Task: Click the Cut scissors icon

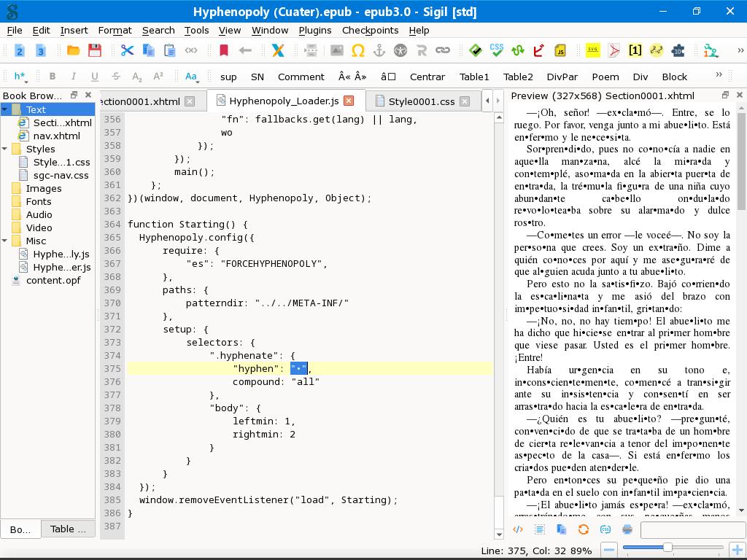Action: click(x=128, y=50)
